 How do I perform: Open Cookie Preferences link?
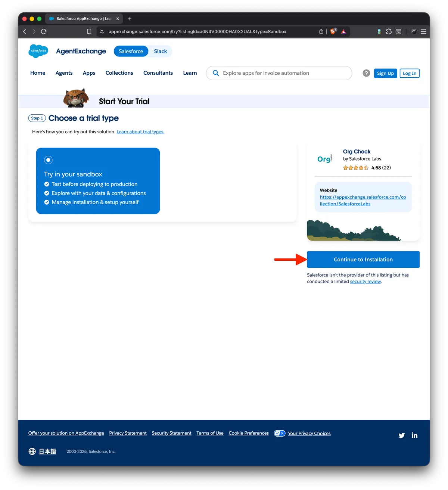pyautogui.click(x=249, y=433)
